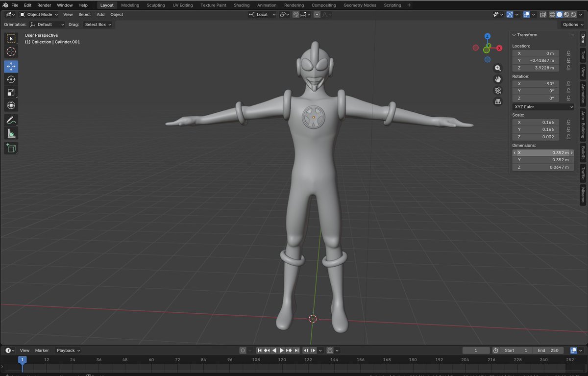This screenshot has width=588, height=376.
Task: Open the Mixamo sidebar tab
Action: [x=583, y=195]
